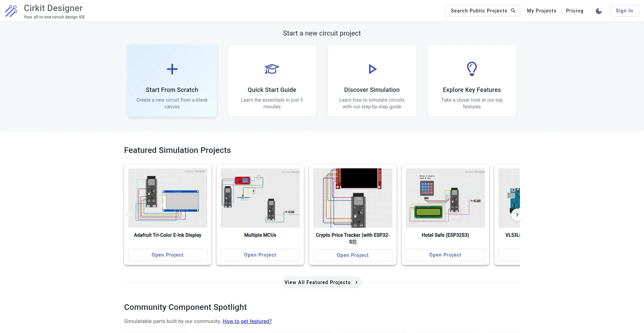The width and height of the screenshot is (644, 333).
Task: Click the graduation cap Quick Start icon
Action: point(272,69)
